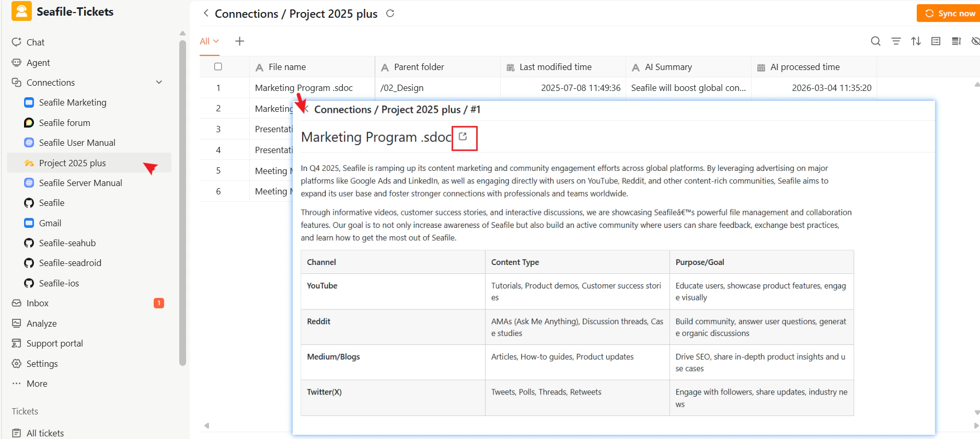This screenshot has width=980, height=439.
Task: Open Seafile Server Manual connection
Action: (x=80, y=183)
